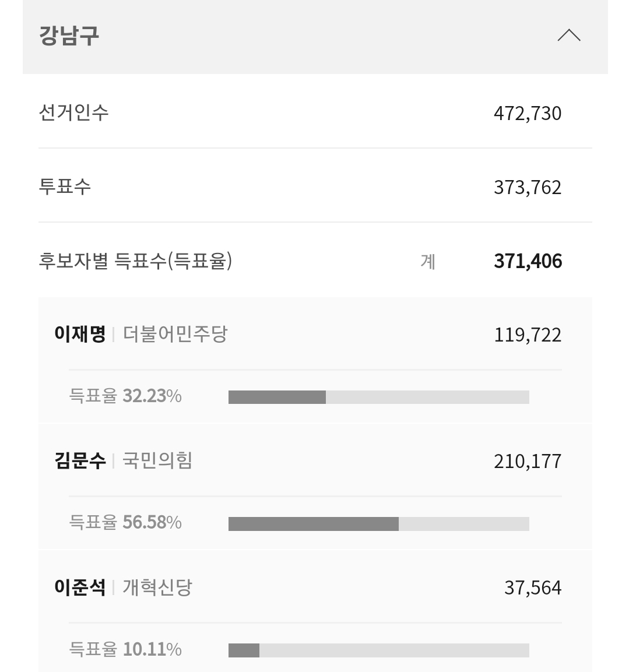Click the 10.11% vote share bar
Viewport: 629px width, 672px height.
pyautogui.click(x=378, y=650)
